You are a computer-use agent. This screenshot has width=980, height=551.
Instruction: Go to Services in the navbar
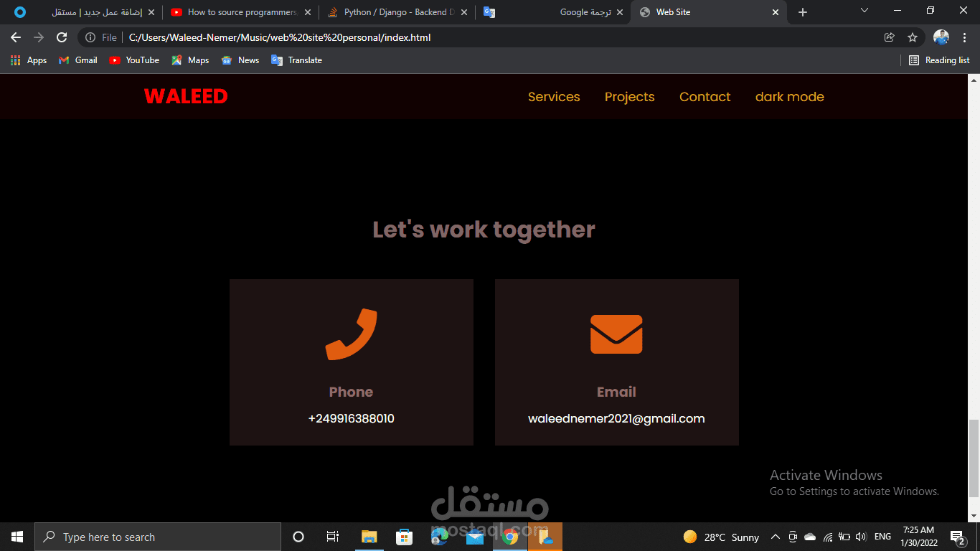[554, 97]
